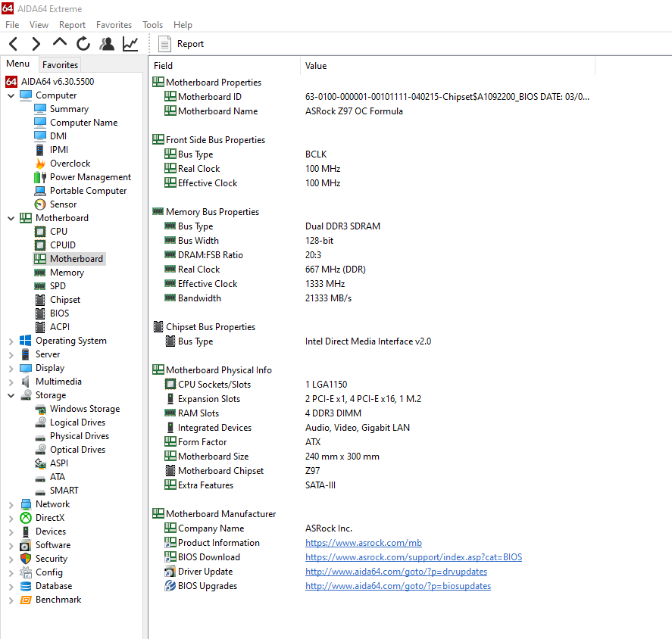Open the aida64 drvupdates link
This screenshot has height=639, width=672.
(396, 572)
